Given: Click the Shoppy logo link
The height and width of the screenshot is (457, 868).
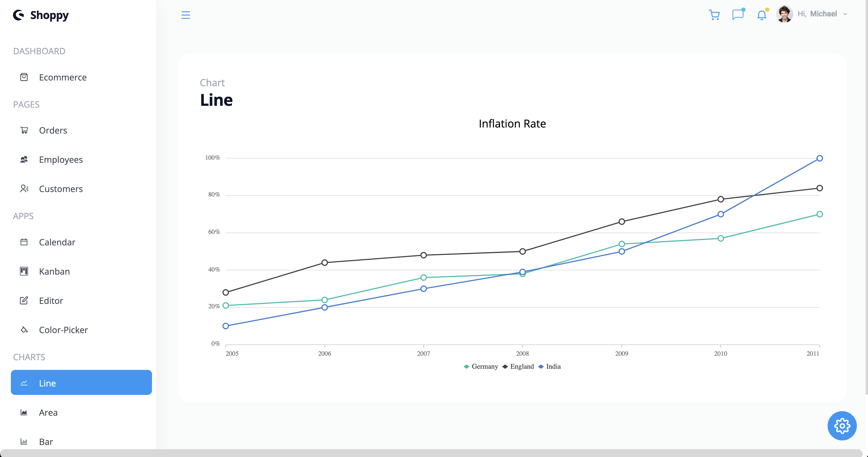Looking at the screenshot, I should click(x=41, y=15).
